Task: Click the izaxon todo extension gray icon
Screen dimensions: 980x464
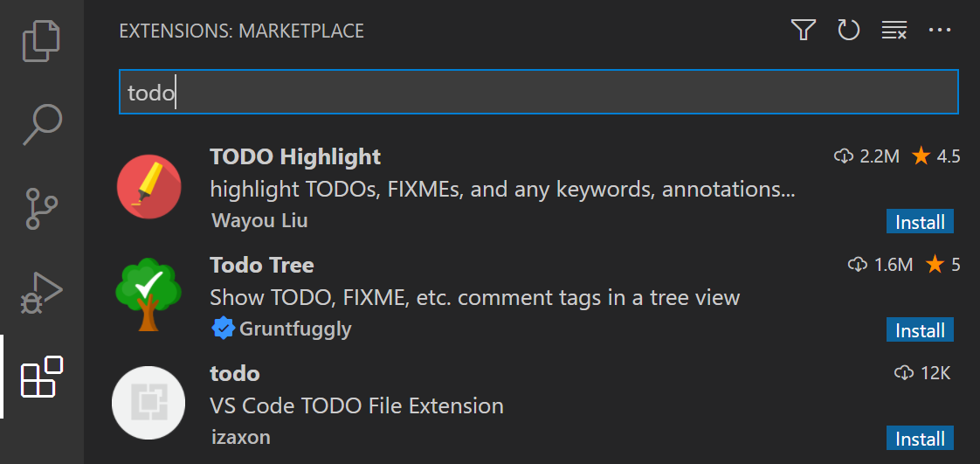Action: click(148, 403)
